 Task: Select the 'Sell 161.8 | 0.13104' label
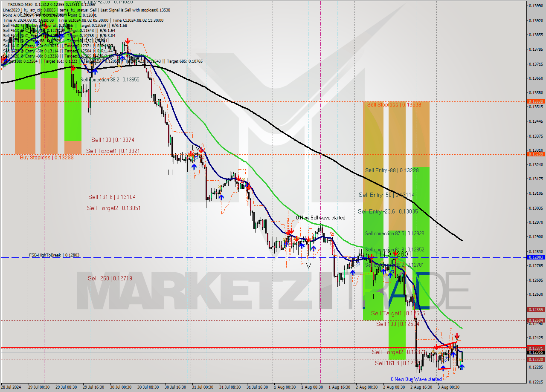tap(112, 197)
